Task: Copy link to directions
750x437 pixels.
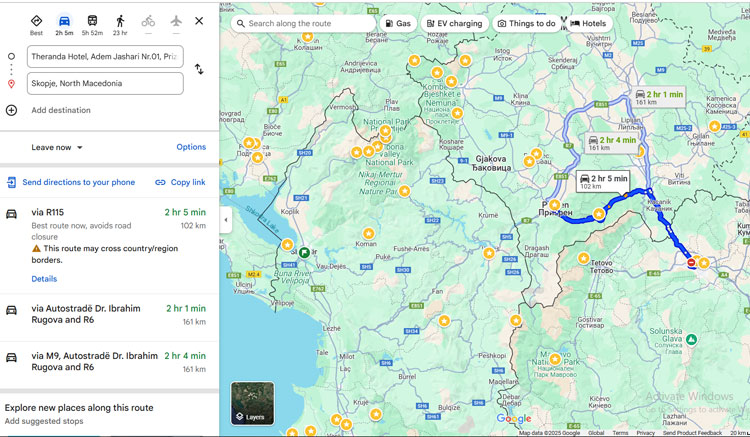Action: point(180,182)
